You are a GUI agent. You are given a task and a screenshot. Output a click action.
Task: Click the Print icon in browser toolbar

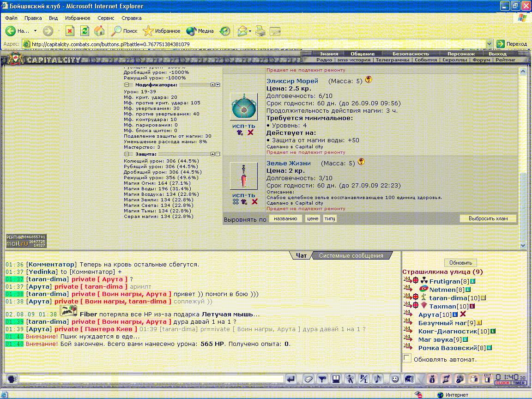click(260, 31)
